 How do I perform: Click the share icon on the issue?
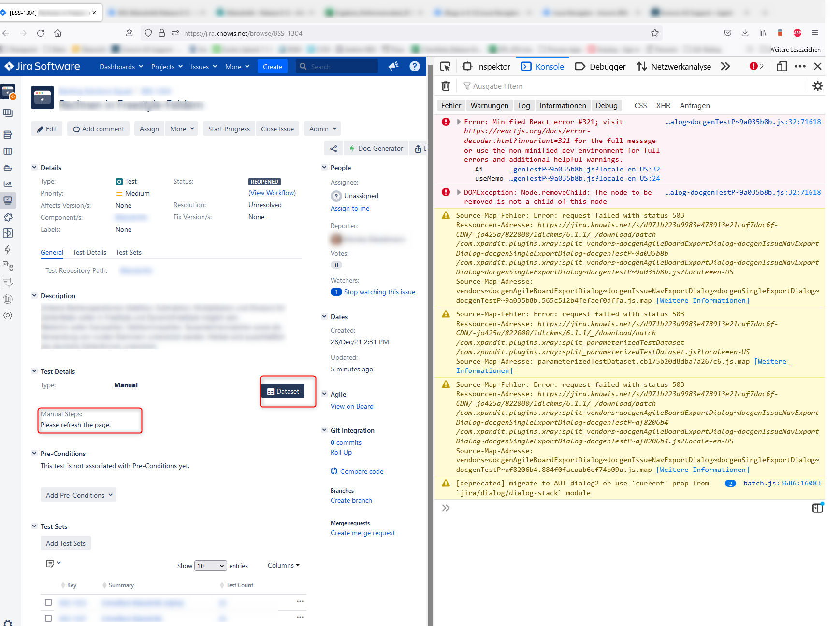point(333,148)
